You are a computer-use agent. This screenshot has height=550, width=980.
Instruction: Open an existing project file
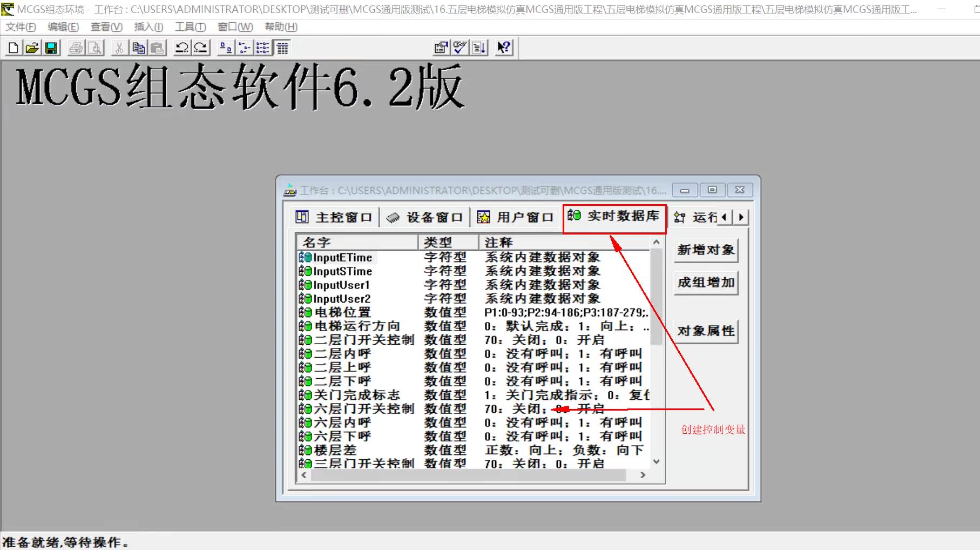pyautogui.click(x=31, y=48)
